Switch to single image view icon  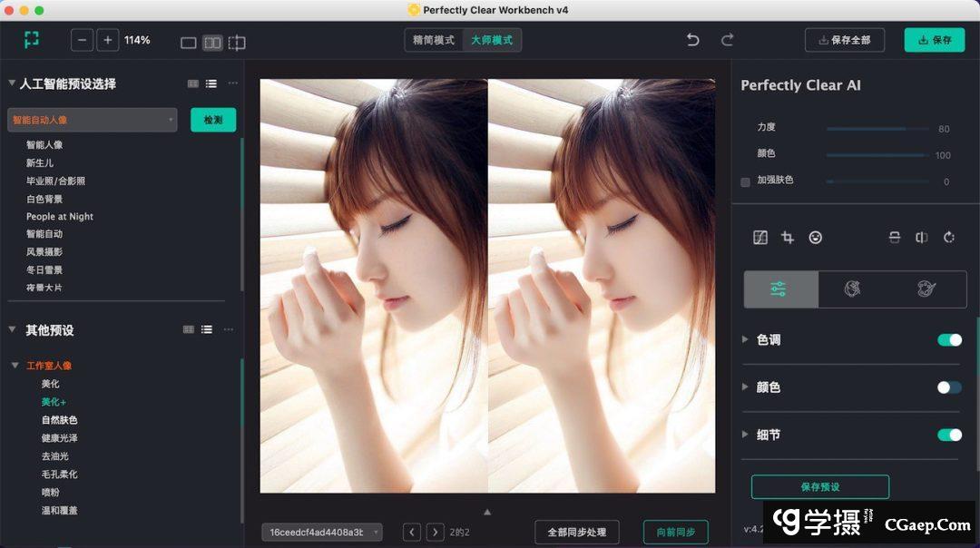(x=189, y=43)
